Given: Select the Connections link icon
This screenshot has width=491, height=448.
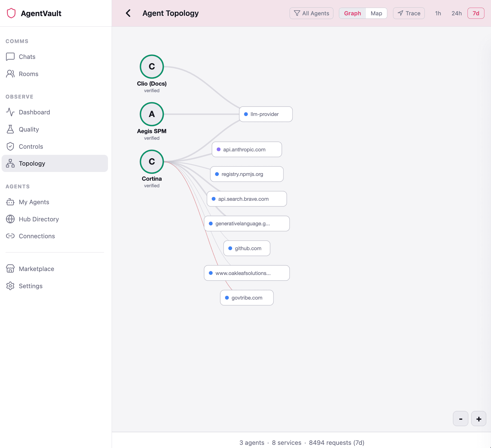Looking at the screenshot, I should pyautogui.click(x=10, y=236).
